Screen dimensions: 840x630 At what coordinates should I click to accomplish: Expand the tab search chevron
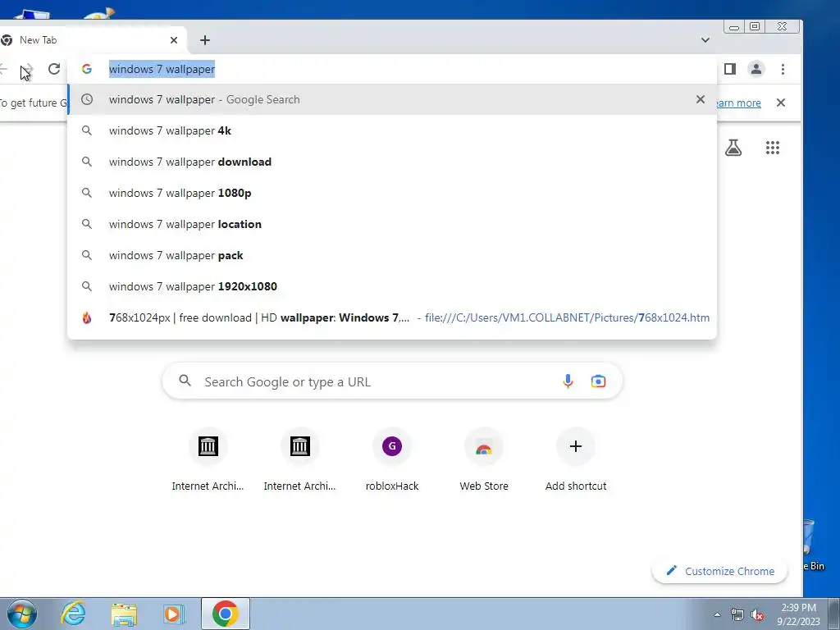coord(705,40)
